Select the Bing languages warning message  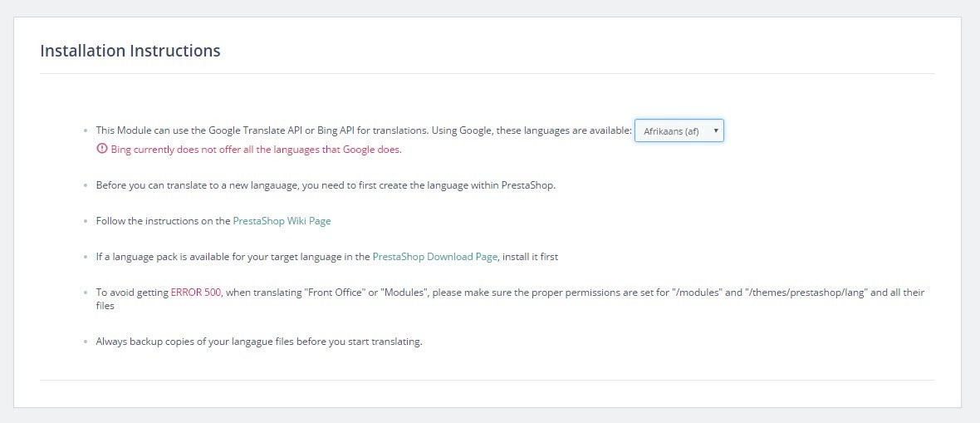tap(256, 150)
